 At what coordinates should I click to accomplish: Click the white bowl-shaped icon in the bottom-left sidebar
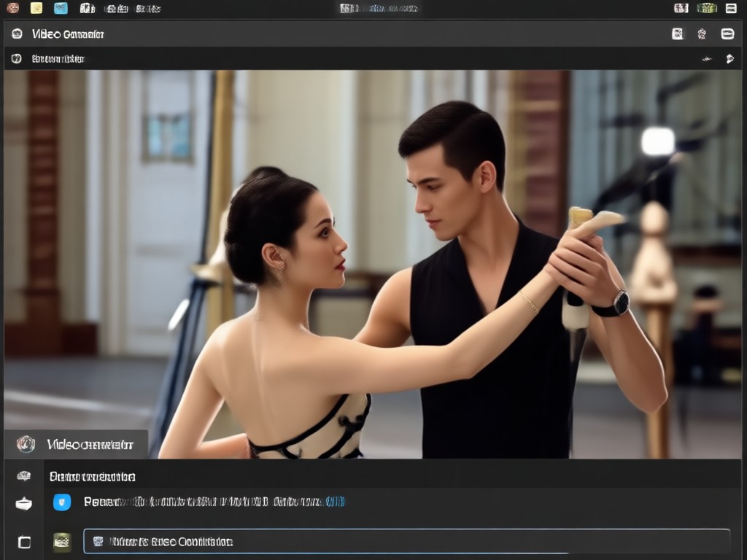(x=24, y=503)
